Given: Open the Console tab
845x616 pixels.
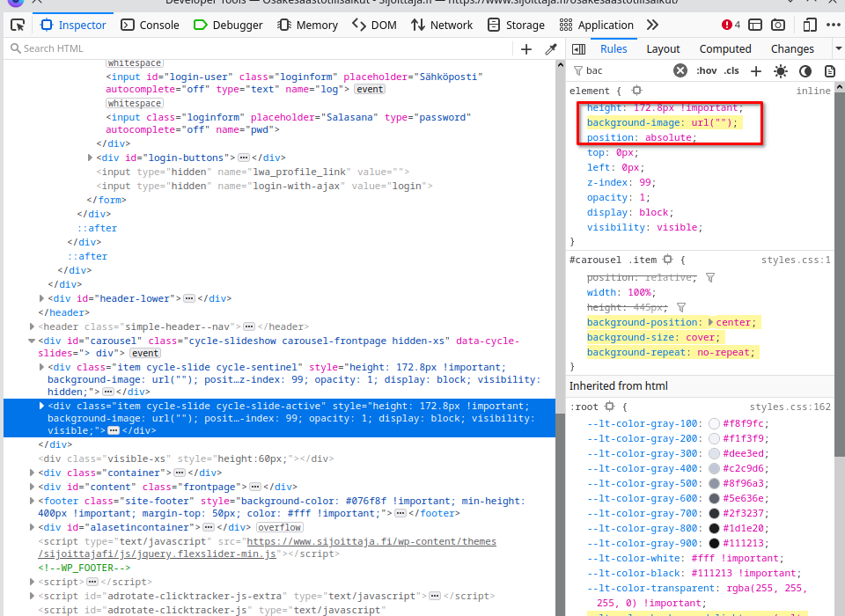Looking at the screenshot, I should pyautogui.click(x=150, y=25).
